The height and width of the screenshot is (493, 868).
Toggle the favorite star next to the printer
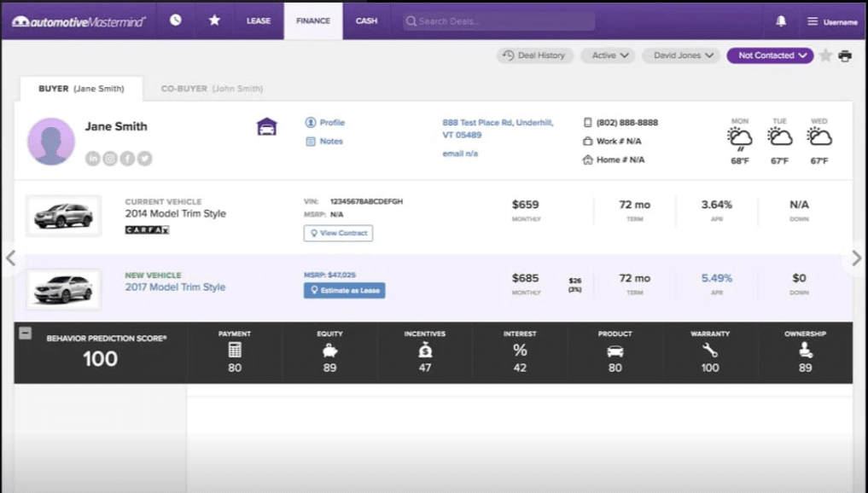pos(824,55)
